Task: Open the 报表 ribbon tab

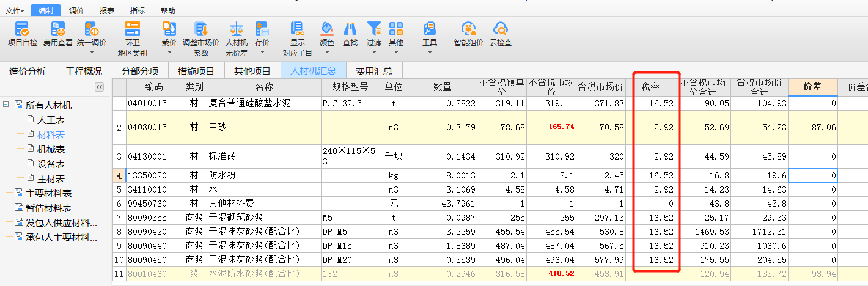Action: (x=107, y=10)
